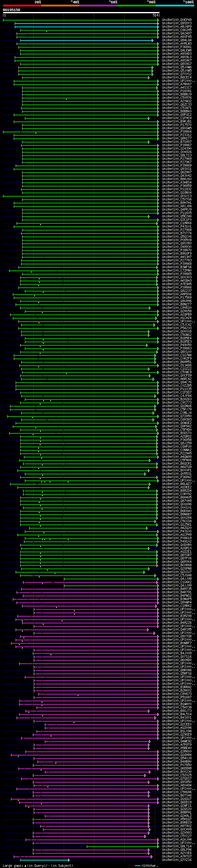Select the UniRef100_P36841 label
The image size is (197, 868).
point(177,47)
